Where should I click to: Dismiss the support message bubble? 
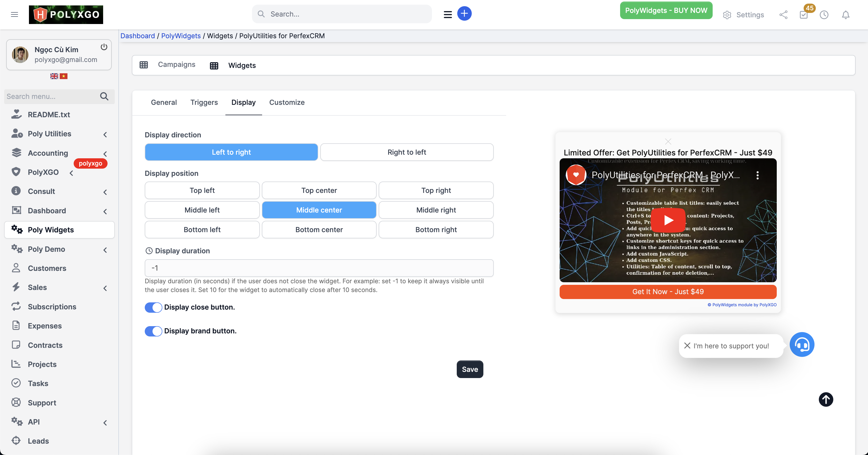click(x=687, y=345)
